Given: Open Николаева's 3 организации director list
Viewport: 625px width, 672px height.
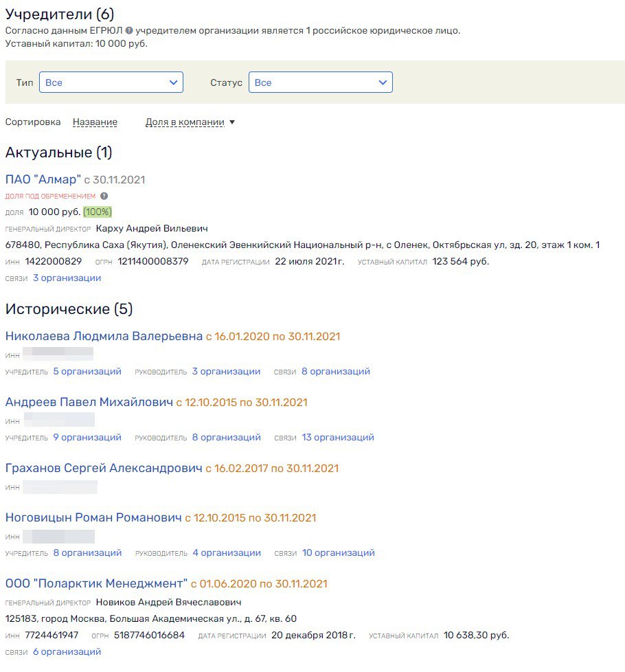Looking at the screenshot, I should point(226,371).
